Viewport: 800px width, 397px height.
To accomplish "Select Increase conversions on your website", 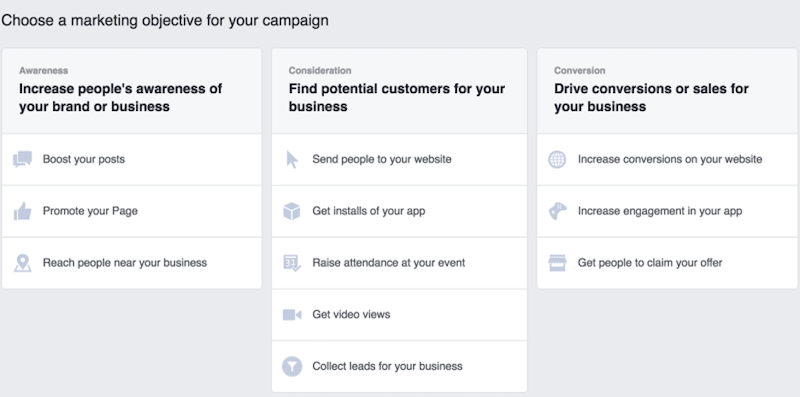I will pyautogui.click(x=667, y=160).
